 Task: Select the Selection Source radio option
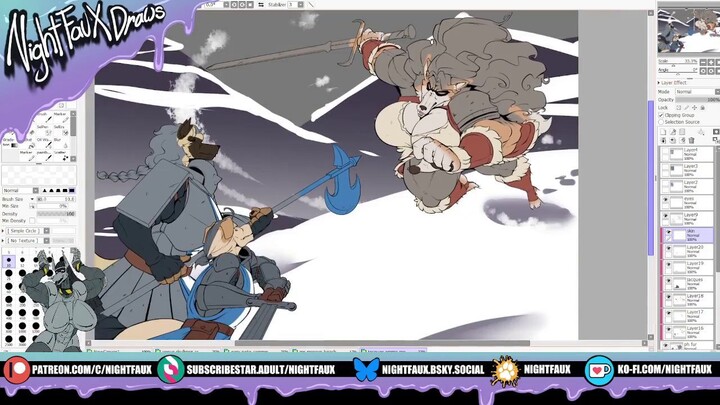(x=661, y=122)
